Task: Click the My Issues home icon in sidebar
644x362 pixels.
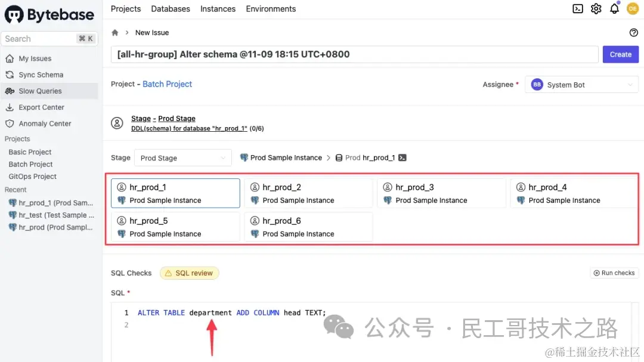Action: point(10,59)
